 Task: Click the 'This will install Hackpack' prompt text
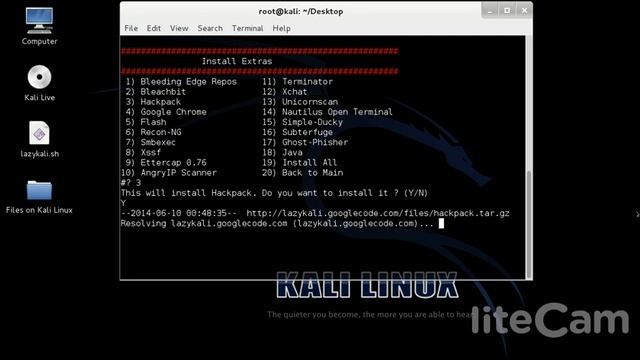274,193
